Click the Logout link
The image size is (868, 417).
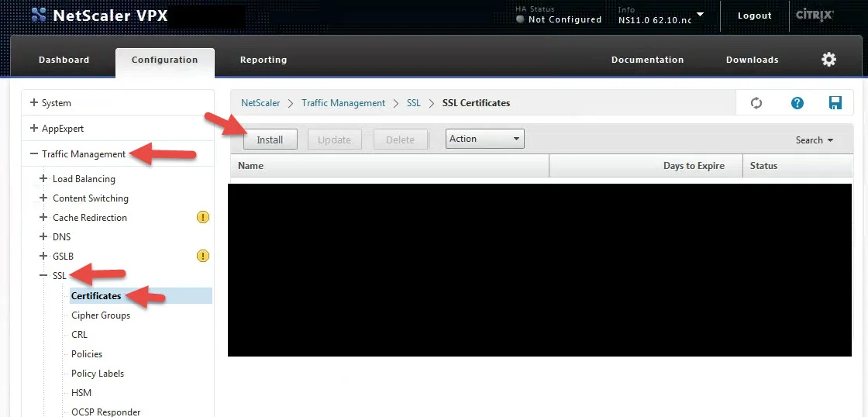tap(755, 16)
